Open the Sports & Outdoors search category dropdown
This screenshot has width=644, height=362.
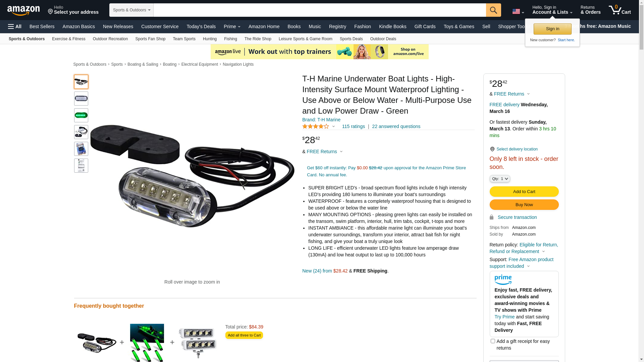(x=131, y=10)
